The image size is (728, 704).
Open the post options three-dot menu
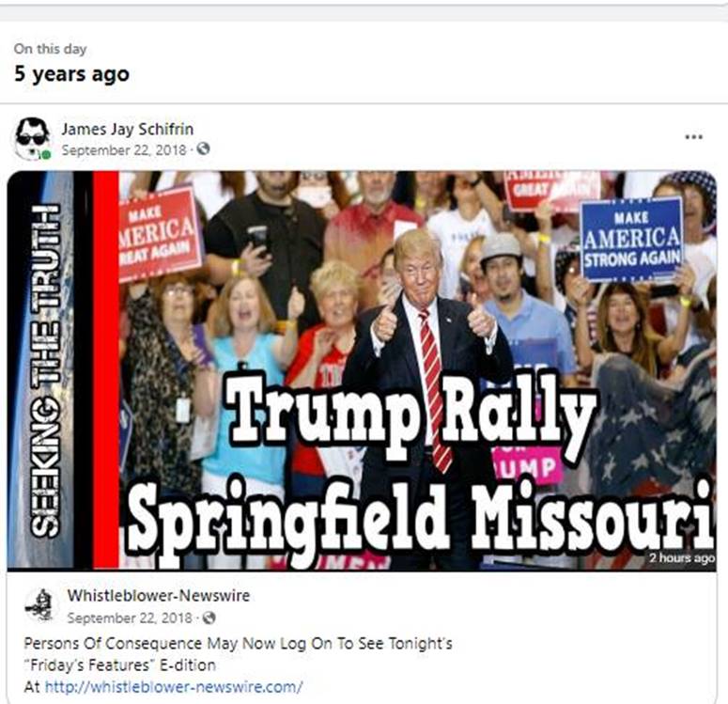pyautogui.click(x=693, y=136)
